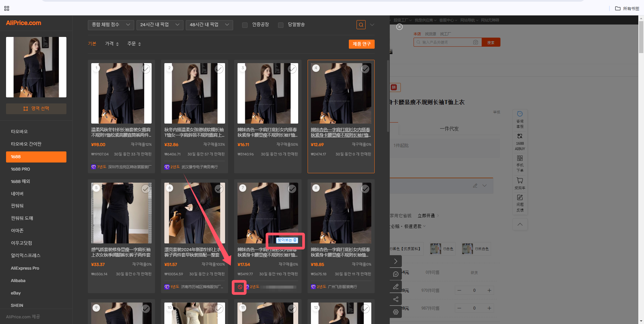
Task: Expand the AliPrice side toolbar arrow
Action: [x=396, y=261]
